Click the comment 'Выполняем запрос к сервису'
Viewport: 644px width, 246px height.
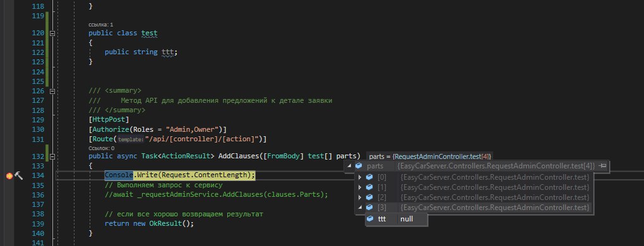point(164,185)
